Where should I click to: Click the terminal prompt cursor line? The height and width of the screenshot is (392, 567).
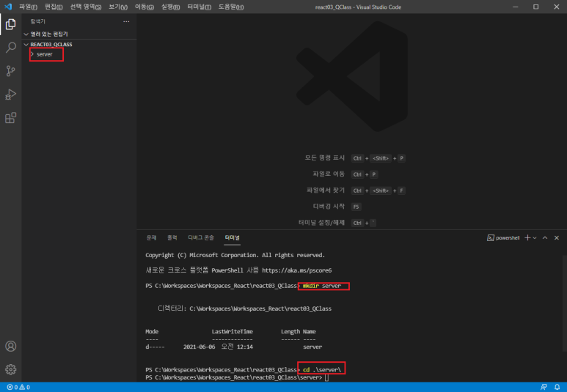click(237, 377)
